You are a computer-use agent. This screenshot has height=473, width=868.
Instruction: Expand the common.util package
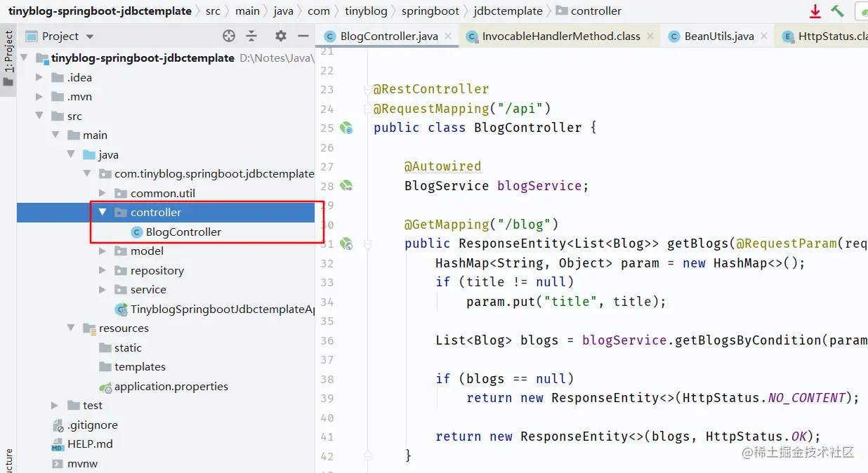[103, 194]
